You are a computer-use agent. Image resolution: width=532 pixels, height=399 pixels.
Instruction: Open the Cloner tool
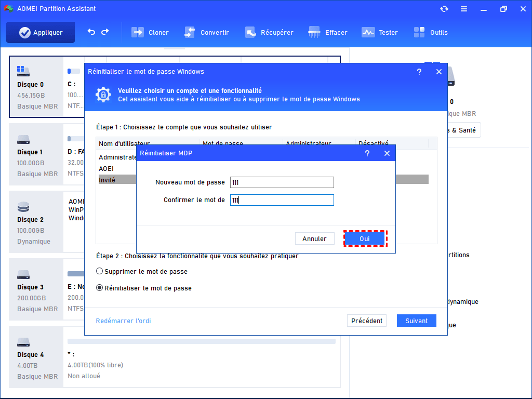coord(150,32)
